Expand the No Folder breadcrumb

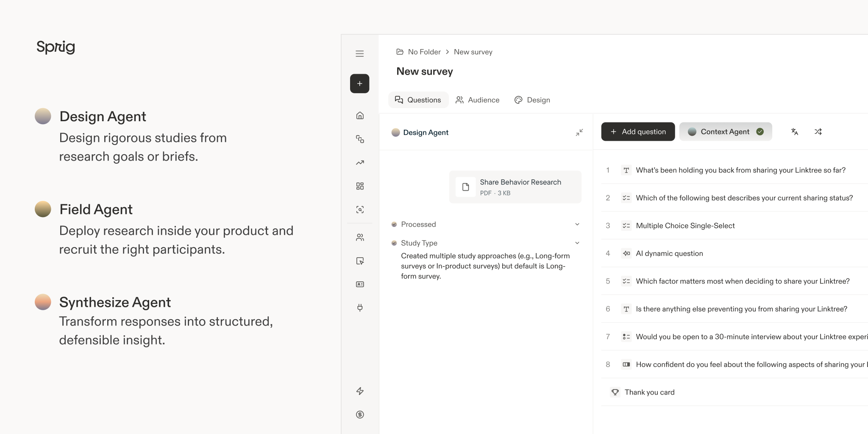point(424,51)
